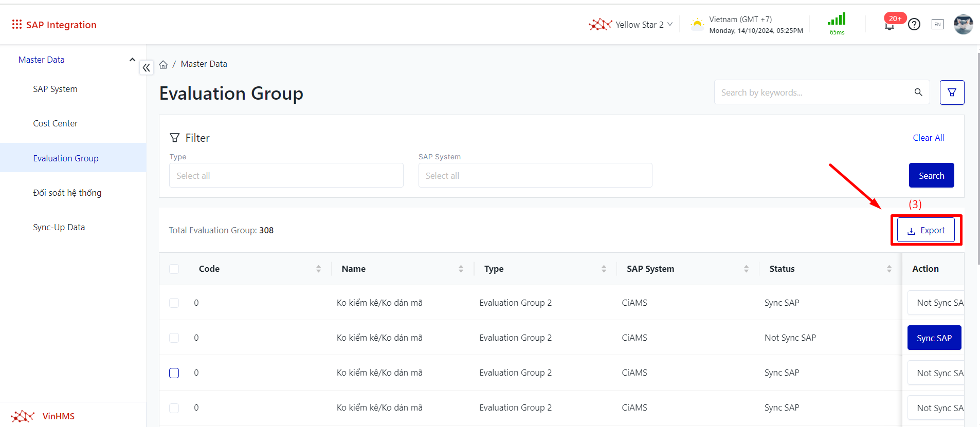Click the search magnifier icon
The image size is (980, 427).
coord(918,92)
